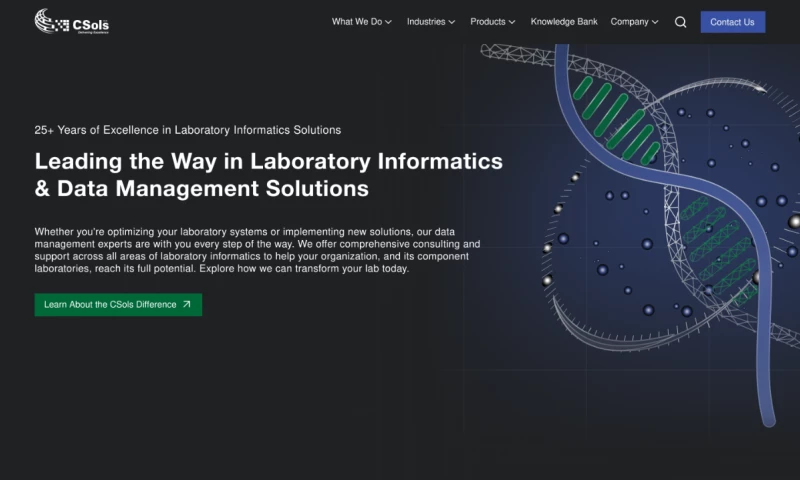Expand the Industries chevron arrow
This screenshot has height=480, width=800.
452,22
